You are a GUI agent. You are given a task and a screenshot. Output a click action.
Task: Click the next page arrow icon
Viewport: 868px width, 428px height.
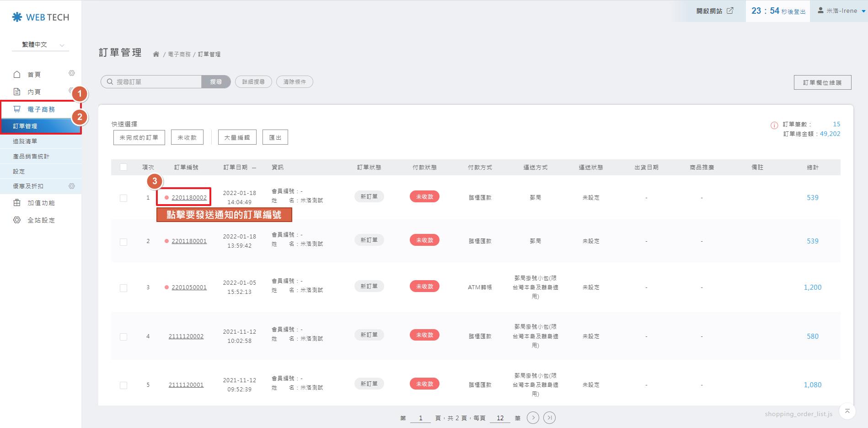point(533,417)
